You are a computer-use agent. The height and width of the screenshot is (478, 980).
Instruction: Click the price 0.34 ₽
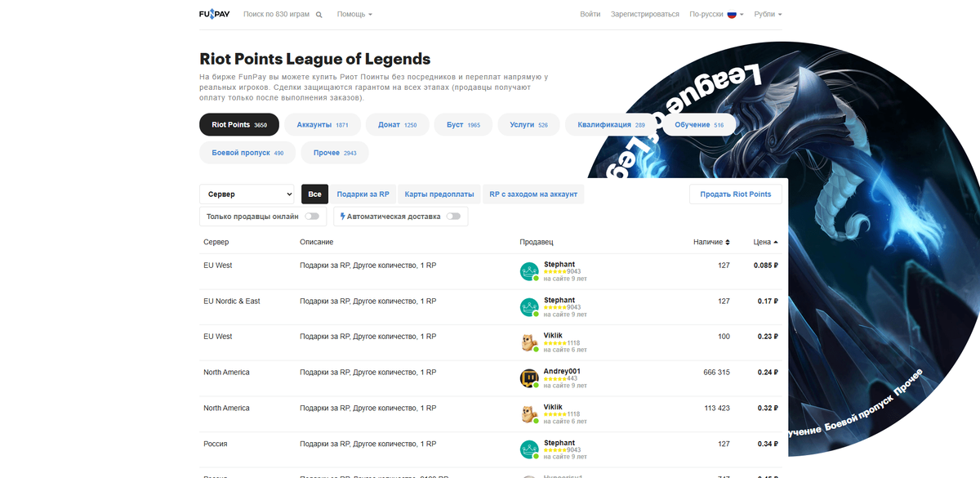click(x=768, y=444)
